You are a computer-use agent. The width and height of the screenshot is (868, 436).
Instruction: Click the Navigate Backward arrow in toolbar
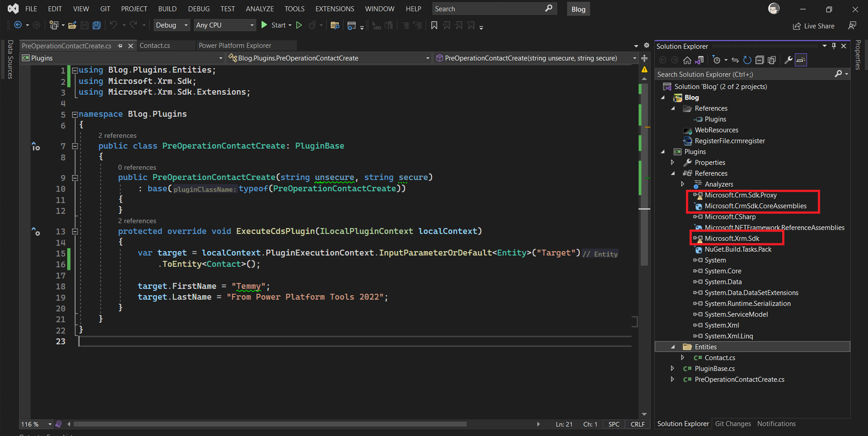[18, 25]
